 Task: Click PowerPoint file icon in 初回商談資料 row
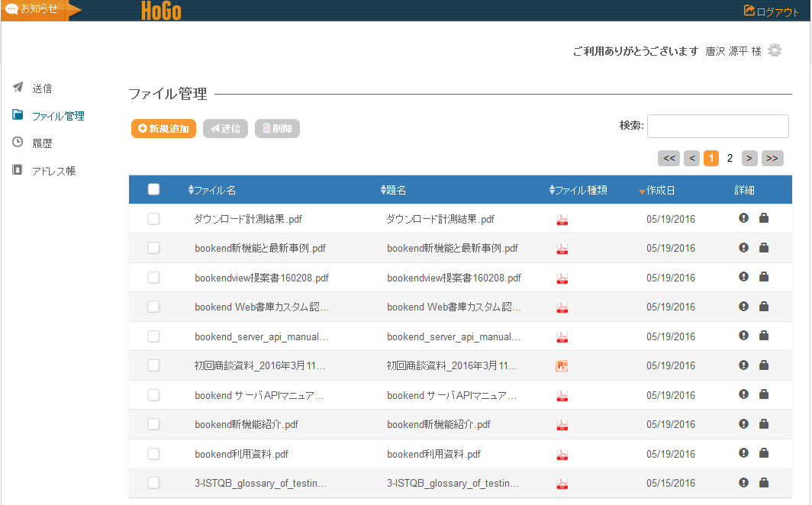click(562, 366)
